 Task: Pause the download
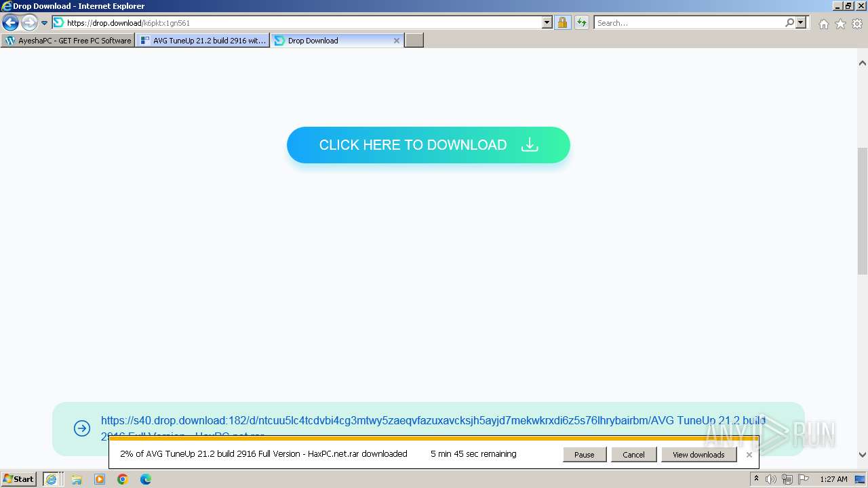coord(585,455)
